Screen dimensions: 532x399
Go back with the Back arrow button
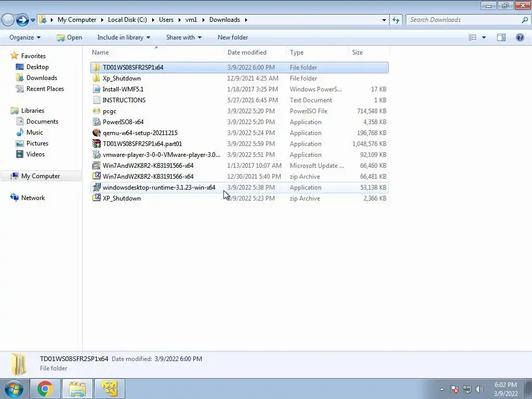tap(8, 20)
